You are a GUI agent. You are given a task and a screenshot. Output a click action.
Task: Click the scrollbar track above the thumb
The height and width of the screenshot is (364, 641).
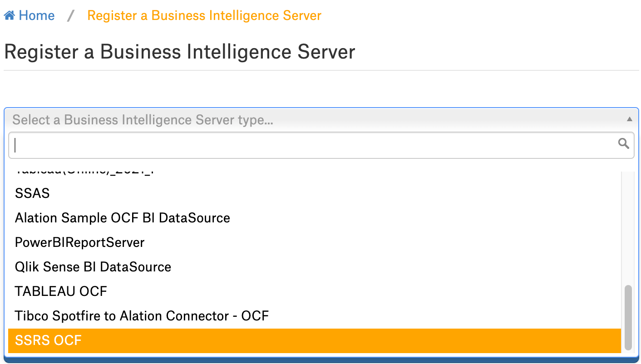coord(628,228)
